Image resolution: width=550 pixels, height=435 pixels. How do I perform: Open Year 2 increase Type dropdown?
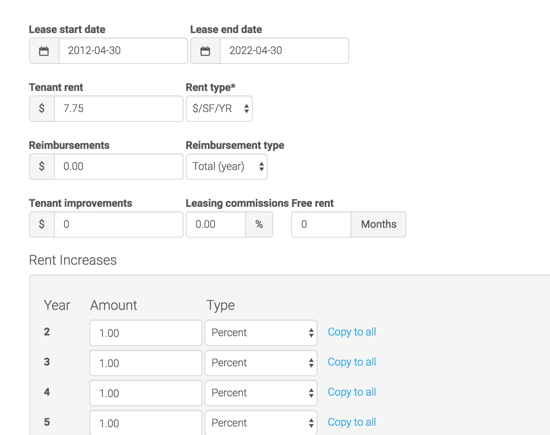pyautogui.click(x=261, y=333)
